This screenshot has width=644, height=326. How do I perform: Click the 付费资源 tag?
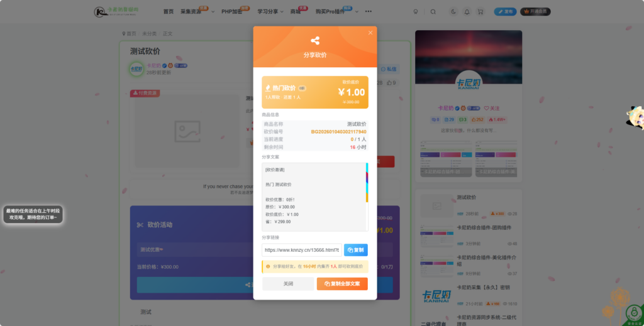145,93
